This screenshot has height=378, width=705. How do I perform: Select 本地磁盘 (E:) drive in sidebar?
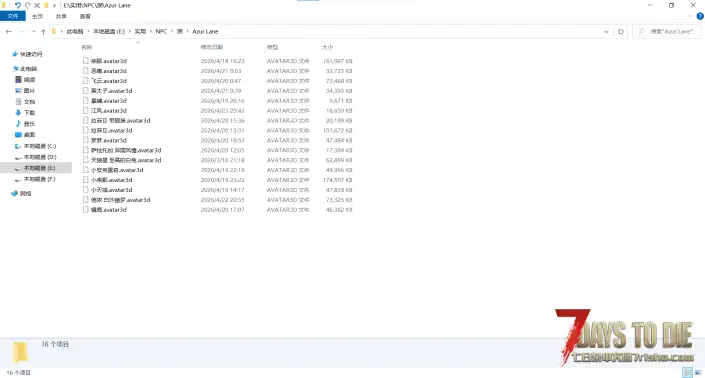click(36, 168)
